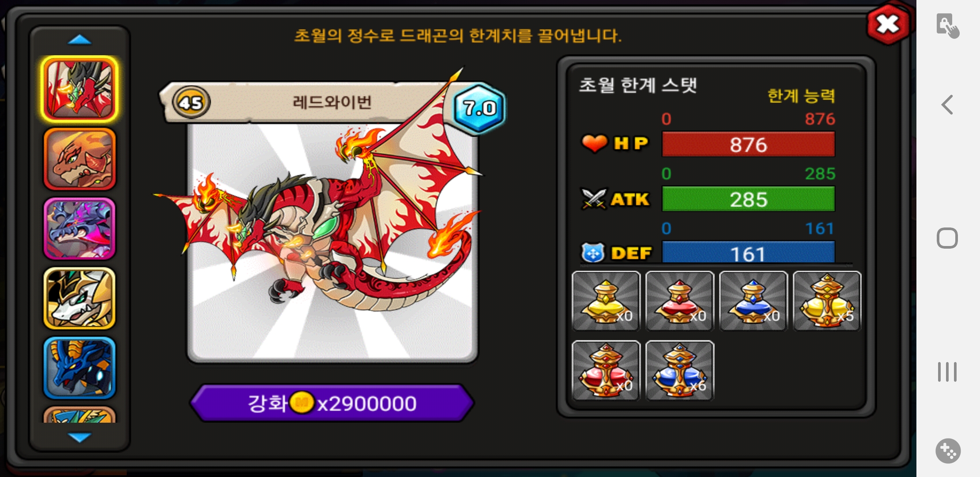Select the red essence potion x0
The height and width of the screenshot is (477, 980).
click(x=679, y=301)
